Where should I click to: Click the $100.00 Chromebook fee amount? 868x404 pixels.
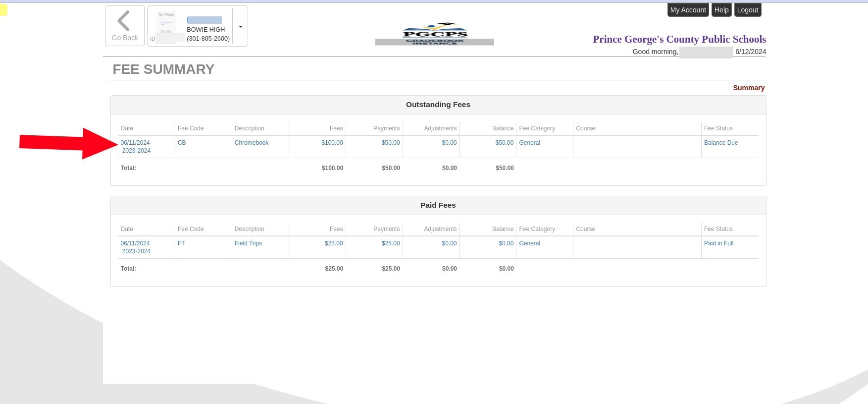(x=332, y=143)
